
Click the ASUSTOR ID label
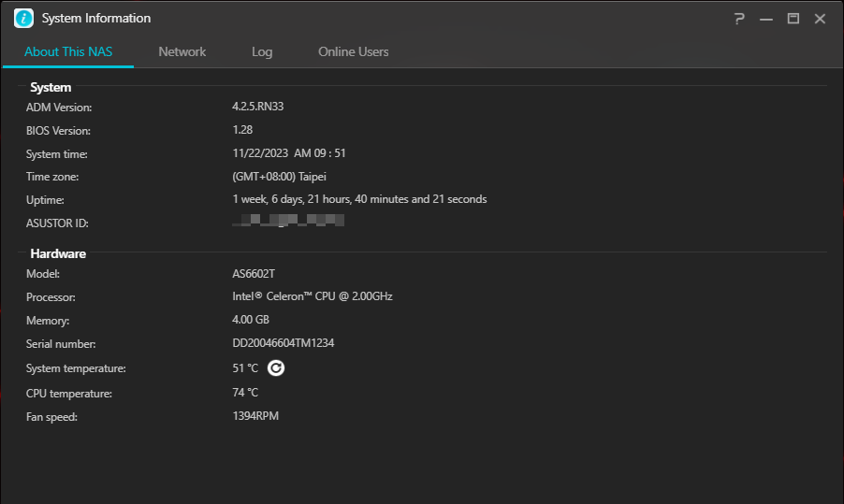[57, 223]
